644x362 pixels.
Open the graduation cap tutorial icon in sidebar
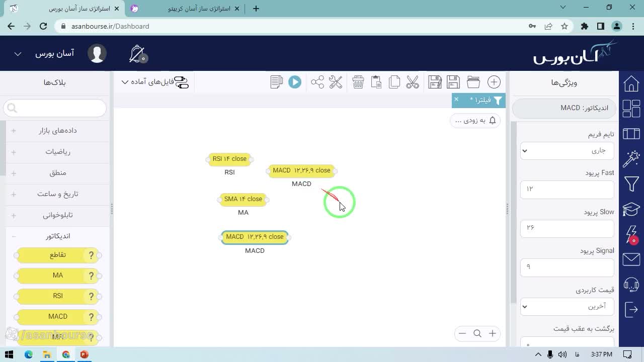631,209
